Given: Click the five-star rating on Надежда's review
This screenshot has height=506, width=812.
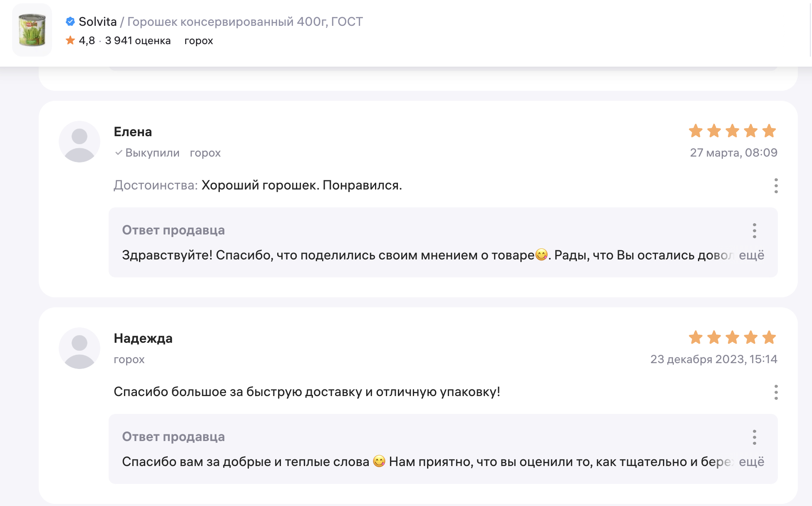Looking at the screenshot, I should tap(732, 338).
